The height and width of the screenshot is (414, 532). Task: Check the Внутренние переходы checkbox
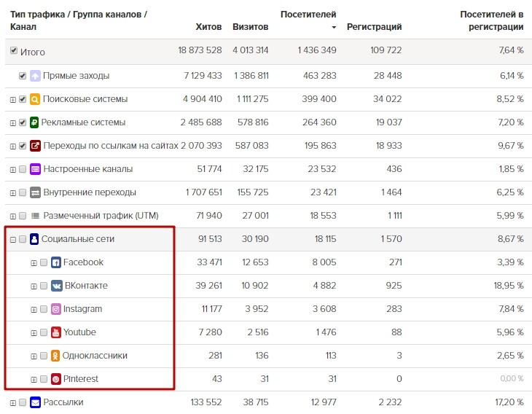(x=23, y=192)
